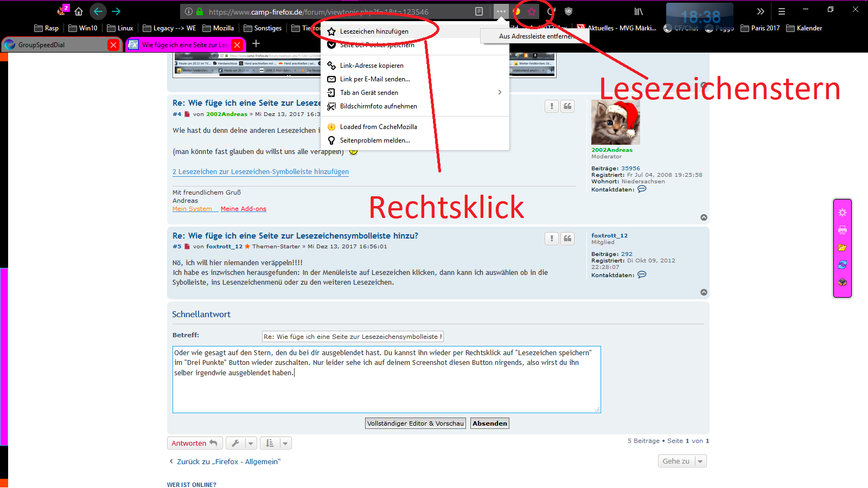The image size is (868, 488).
Task: Open 'Vollständiger Editor & Vorschau'
Action: pos(416,423)
